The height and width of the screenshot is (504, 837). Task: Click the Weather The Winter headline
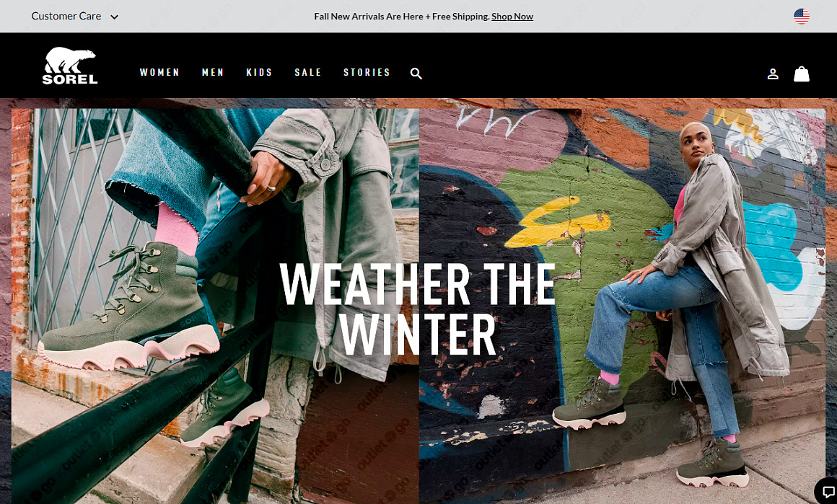(418, 310)
